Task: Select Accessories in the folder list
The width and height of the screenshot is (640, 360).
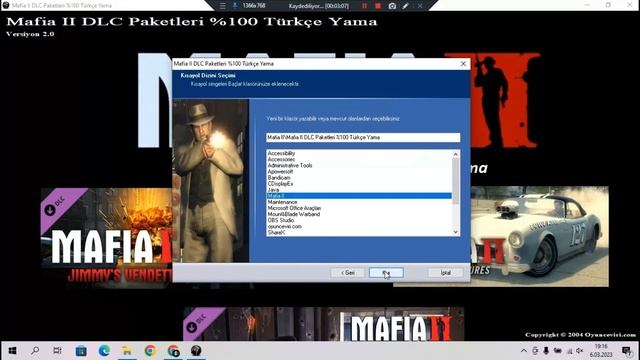Action: pos(281,160)
